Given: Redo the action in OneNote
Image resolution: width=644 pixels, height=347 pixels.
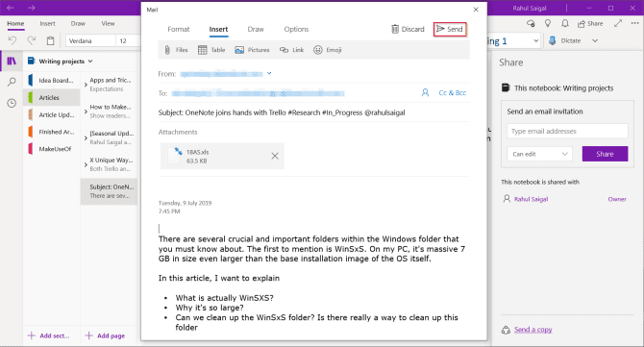Looking at the screenshot, I should tap(31, 40).
